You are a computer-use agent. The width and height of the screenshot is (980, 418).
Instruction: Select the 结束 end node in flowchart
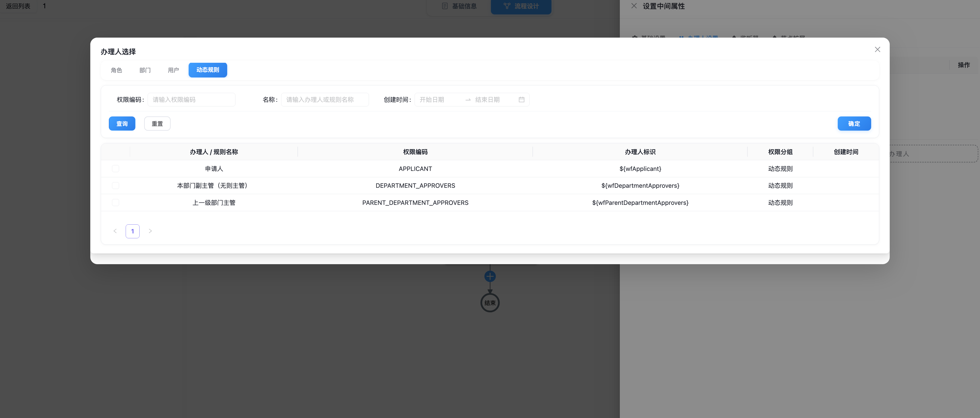pos(490,303)
